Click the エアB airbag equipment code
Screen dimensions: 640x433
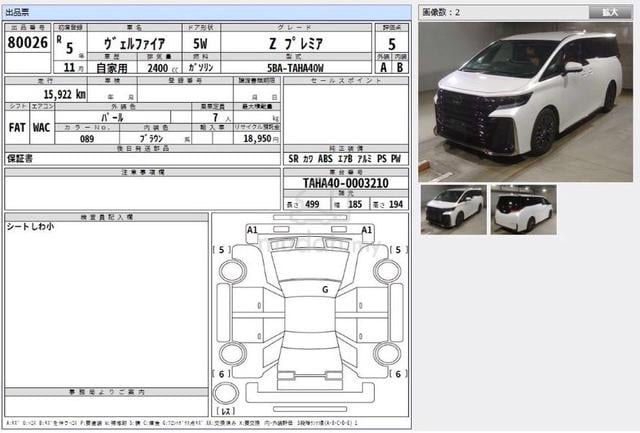coord(345,159)
